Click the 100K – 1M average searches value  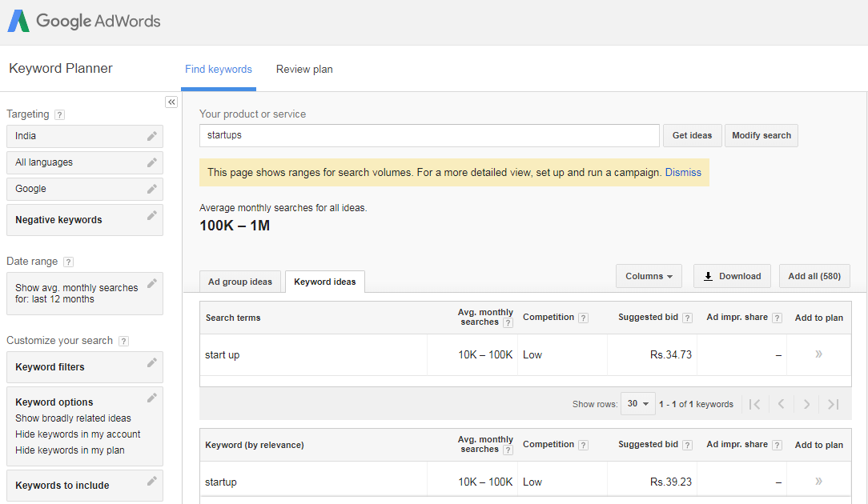235,226
